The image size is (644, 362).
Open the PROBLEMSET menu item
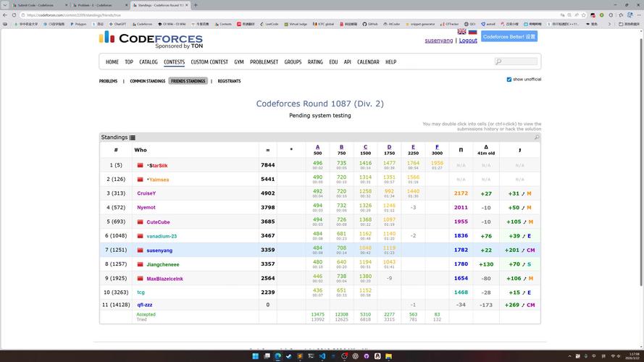(x=264, y=62)
